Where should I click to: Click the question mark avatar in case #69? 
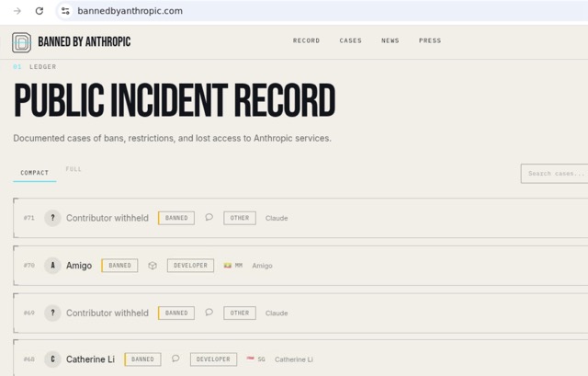point(52,313)
